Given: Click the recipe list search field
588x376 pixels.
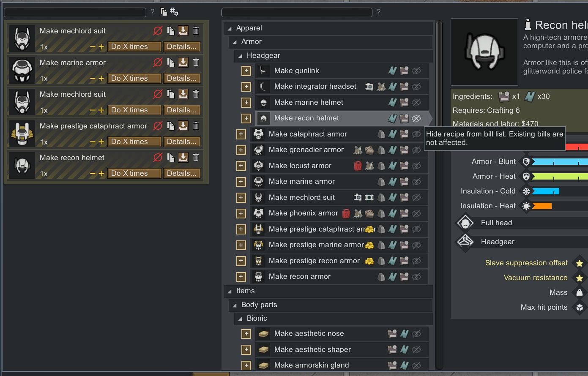Looking at the screenshot, I should tap(297, 12).
